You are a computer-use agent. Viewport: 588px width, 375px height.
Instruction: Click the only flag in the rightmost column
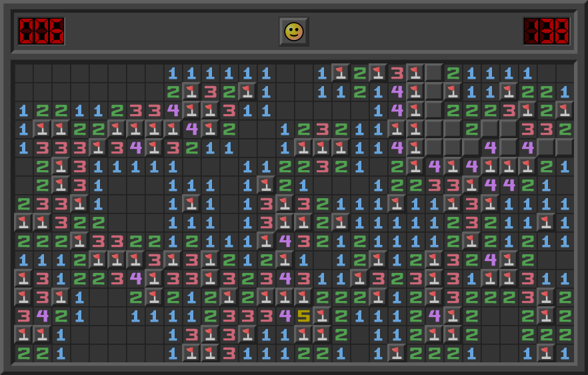click(x=565, y=110)
